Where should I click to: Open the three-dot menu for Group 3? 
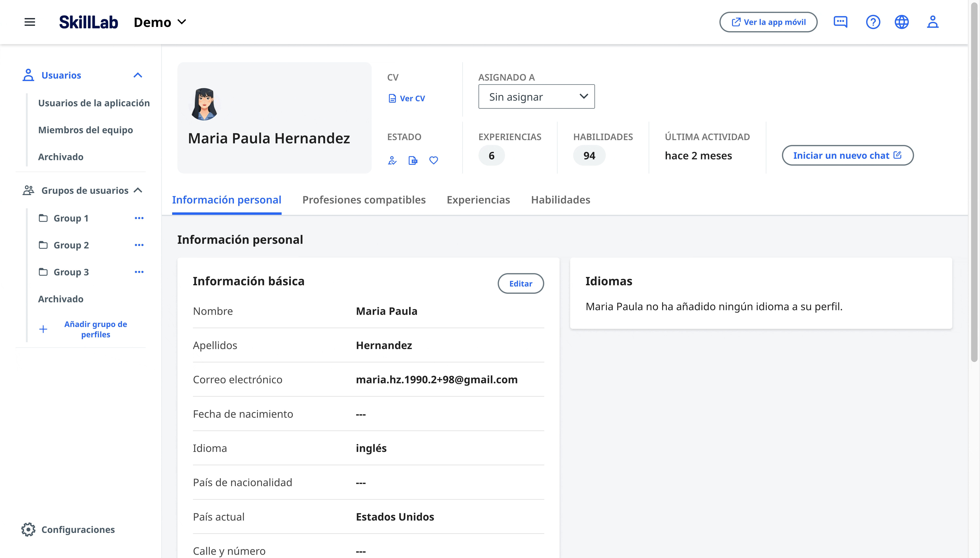[x=139, y=272]
